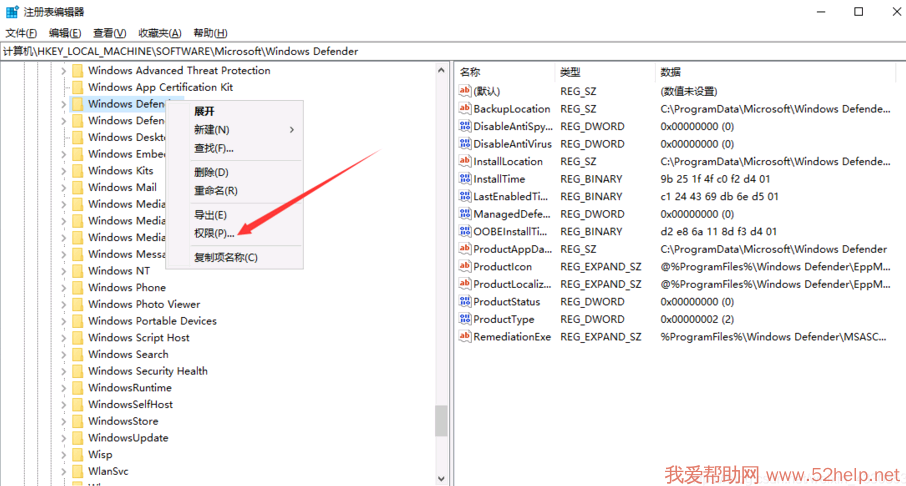This screenshot has height=486, width=906.
Task: Click the Windows Security Health folder icon
Action: coord(76,371)
